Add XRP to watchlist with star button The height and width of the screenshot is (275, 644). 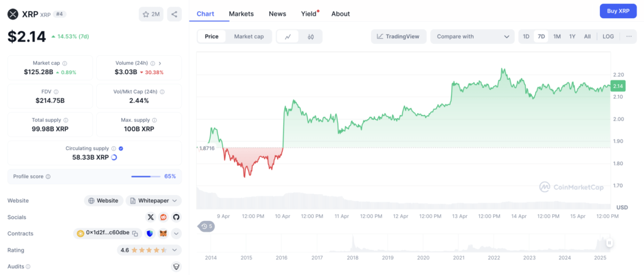point(151,14)
